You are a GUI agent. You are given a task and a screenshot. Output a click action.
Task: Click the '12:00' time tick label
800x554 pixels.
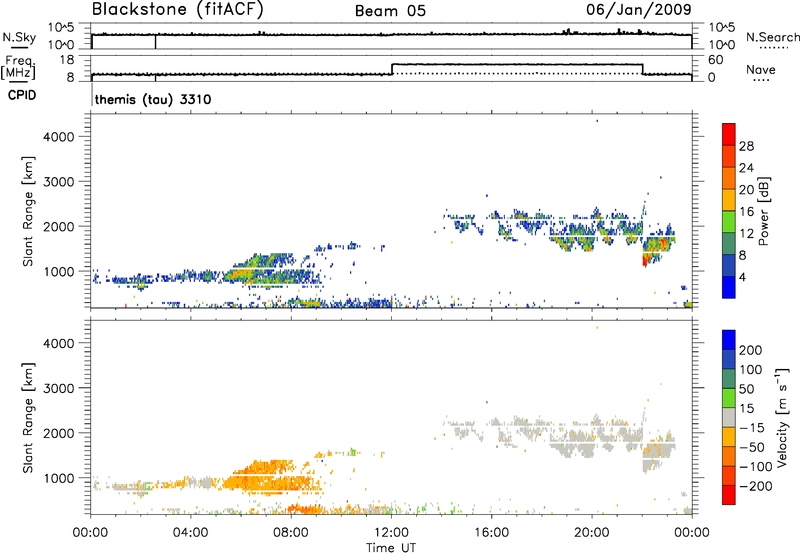tap(391, 533)
